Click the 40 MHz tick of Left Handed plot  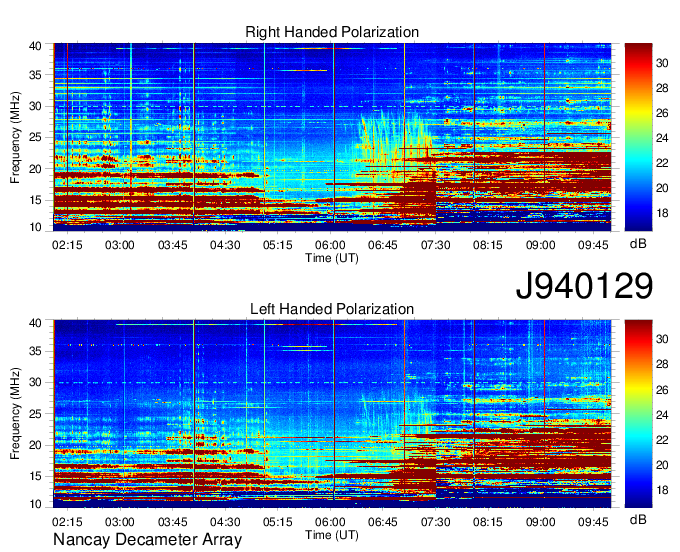pos(35,323)
